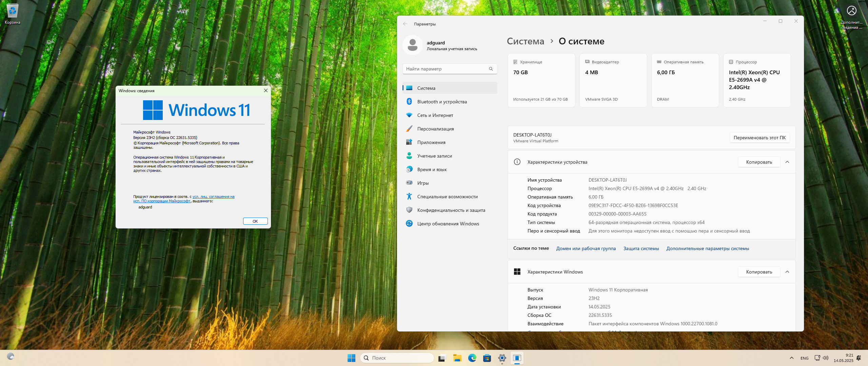The height and width of the screenshot is (366, 868).
Task: Select device ID value text
Action: pos(633,205)
